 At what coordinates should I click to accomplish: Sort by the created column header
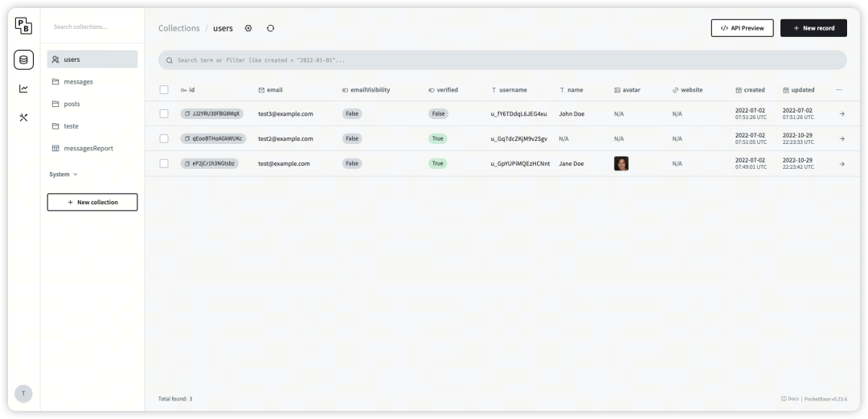[750, 90]
